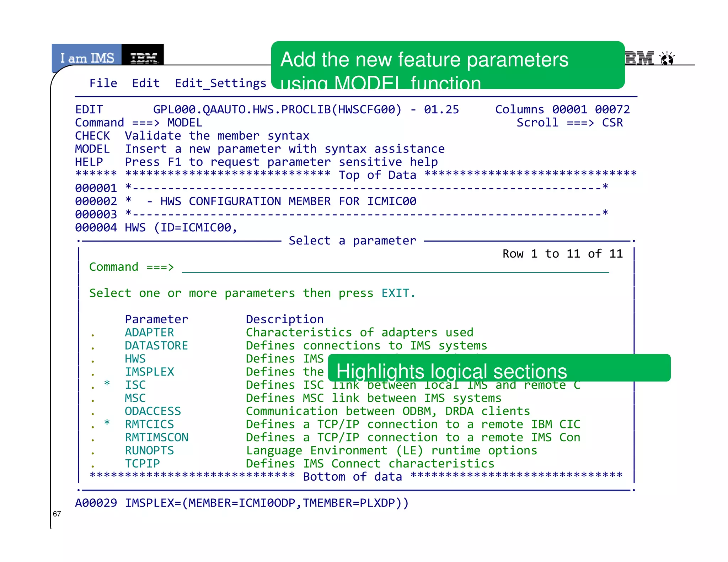Select the RMTCICS parameter row

tap(335, 425)
